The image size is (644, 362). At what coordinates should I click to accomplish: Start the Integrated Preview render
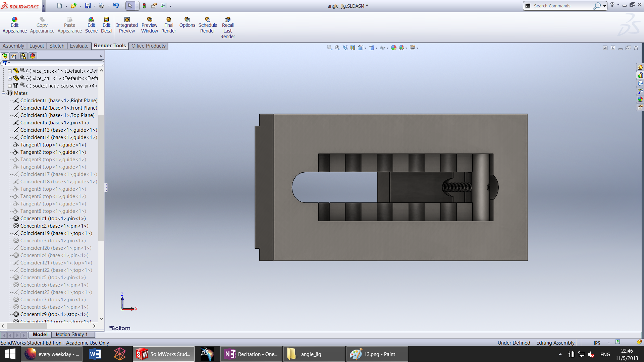coord(127,25)
